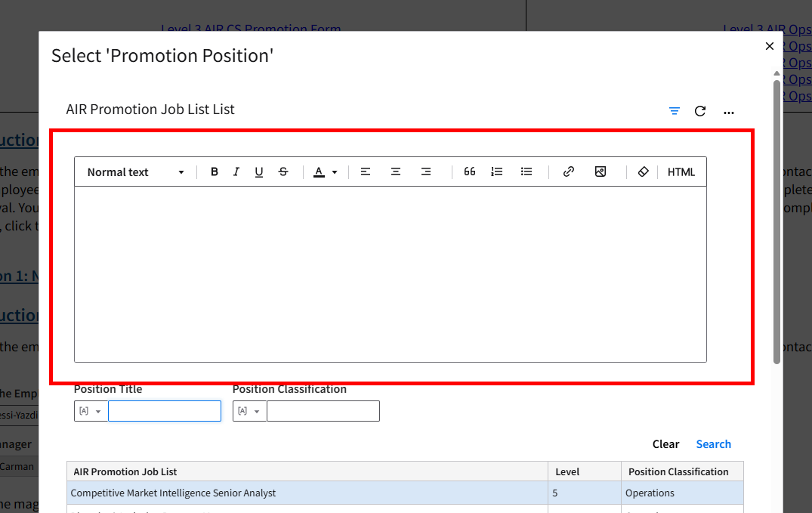
Task: Center align text
Action: click(x=396, y=172)
